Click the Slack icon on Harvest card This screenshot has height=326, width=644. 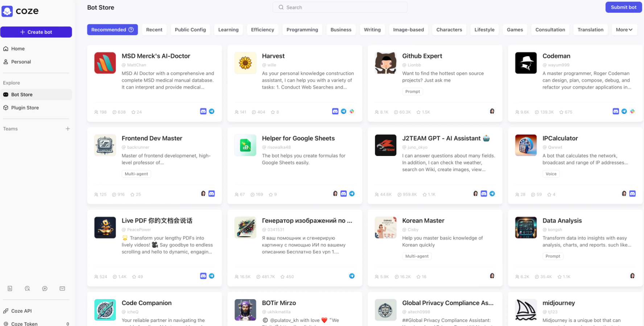pyautogui.click(x=352, y=111)
